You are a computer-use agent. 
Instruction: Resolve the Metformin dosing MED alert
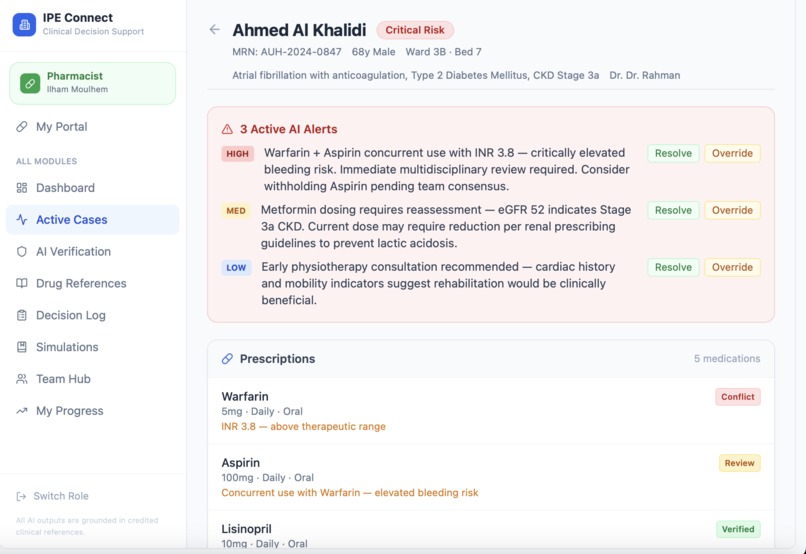coord(673,210)
